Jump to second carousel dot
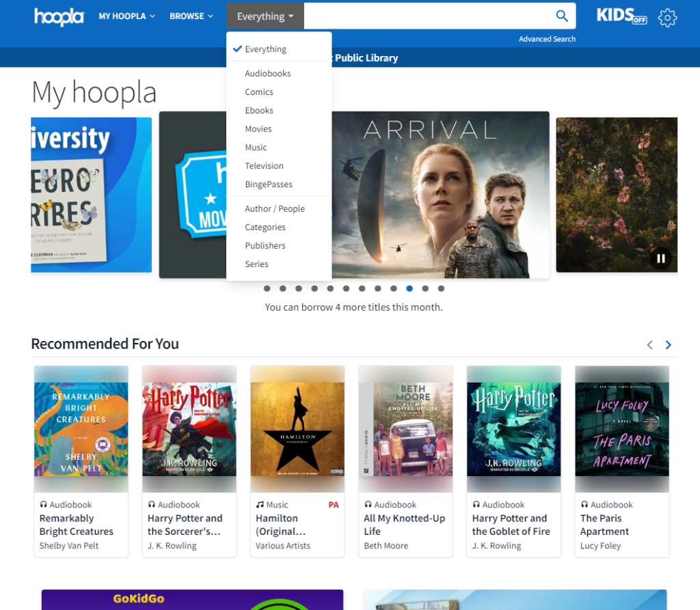Image resolution: width=700 pixels, height=610 pixels. (282, 289)
